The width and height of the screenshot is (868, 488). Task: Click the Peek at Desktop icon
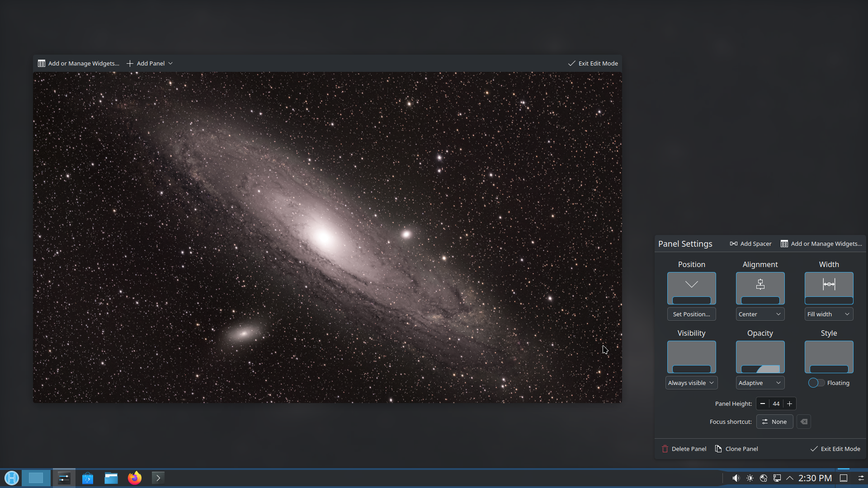click(844, 478)
